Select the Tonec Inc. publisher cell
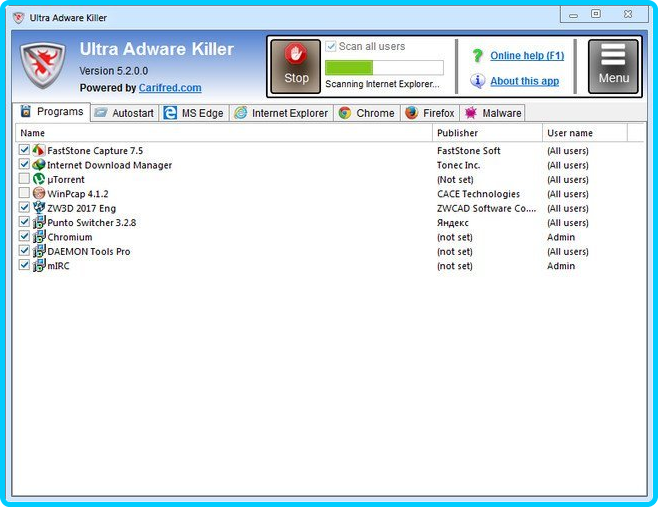Screen dimensions: 658x507 click(x=458, y=165)
